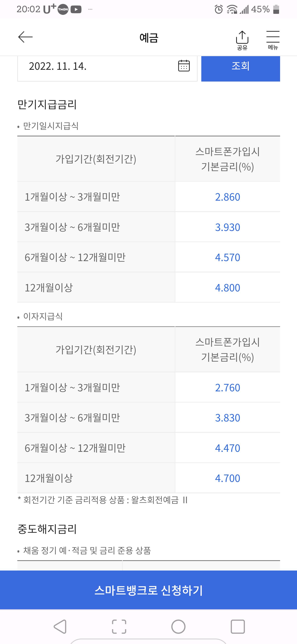Click the 4.470 interest rate value

[x=227, y=448]
